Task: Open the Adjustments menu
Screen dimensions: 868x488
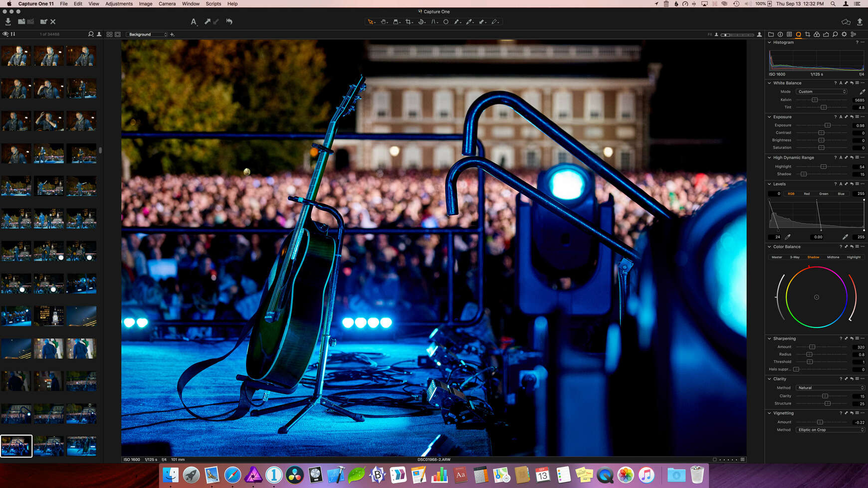Action: click(x=119, y=3)
